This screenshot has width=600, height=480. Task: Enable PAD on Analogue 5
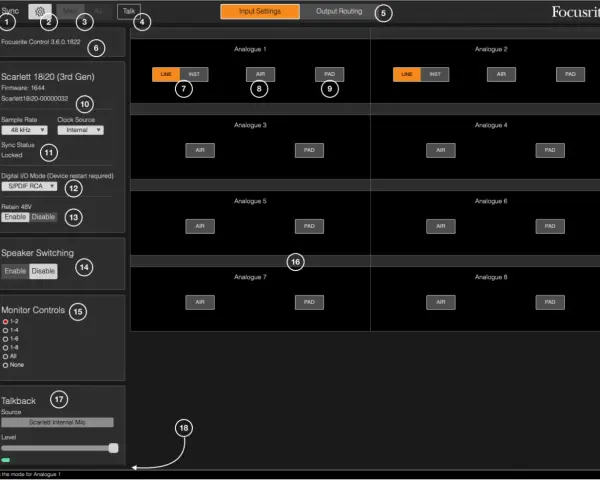pyautogui.click(x=309, y=226)
